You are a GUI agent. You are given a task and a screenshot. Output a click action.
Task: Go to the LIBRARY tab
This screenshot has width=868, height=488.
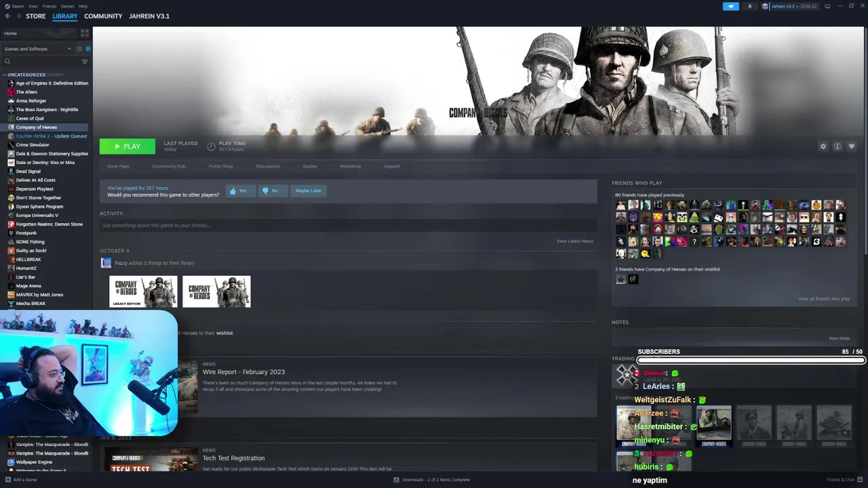click(65, 16)
